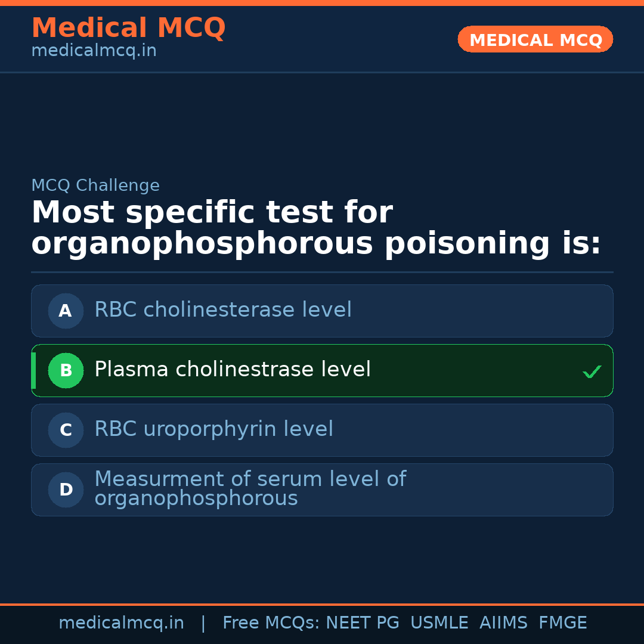Click the "MCQ Challenge" label
This screenshot has width=644, height=644.
[x=95, y=185]
